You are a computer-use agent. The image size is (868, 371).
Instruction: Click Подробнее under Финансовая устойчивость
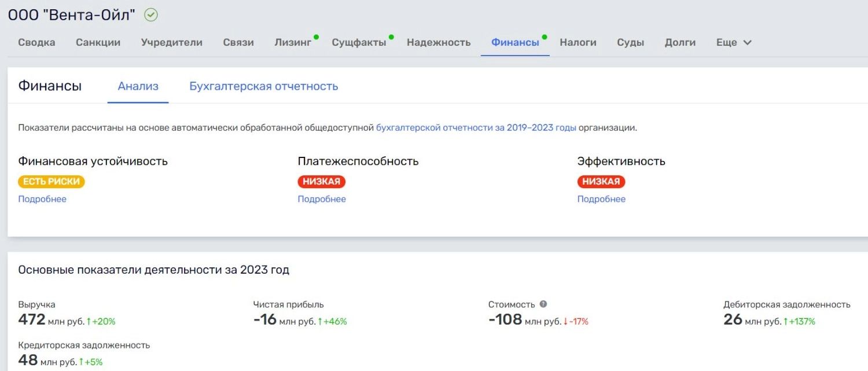pyautogui.click(x=42, y=199)
